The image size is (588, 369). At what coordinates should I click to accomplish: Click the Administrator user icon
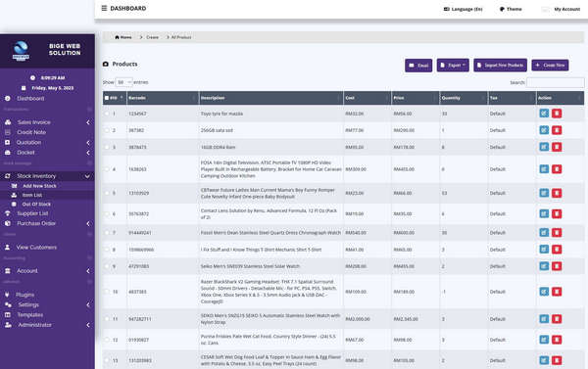(x=8, y=325)
